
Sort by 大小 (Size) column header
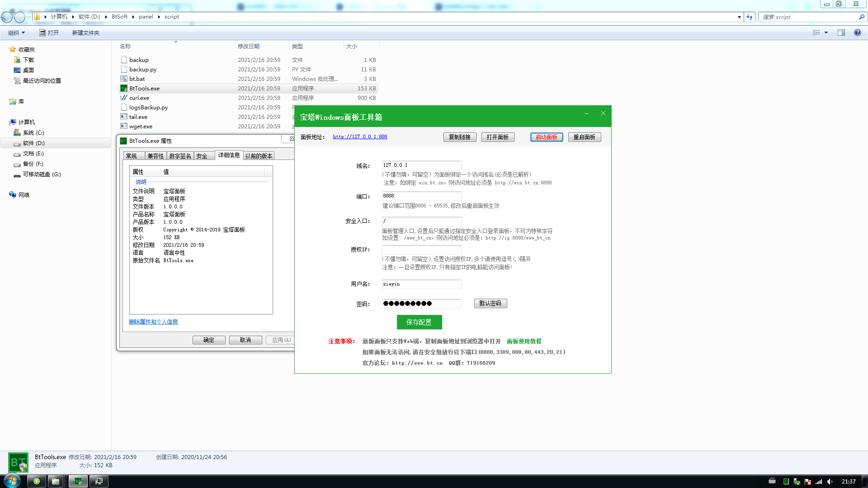(x=352, y=47)
